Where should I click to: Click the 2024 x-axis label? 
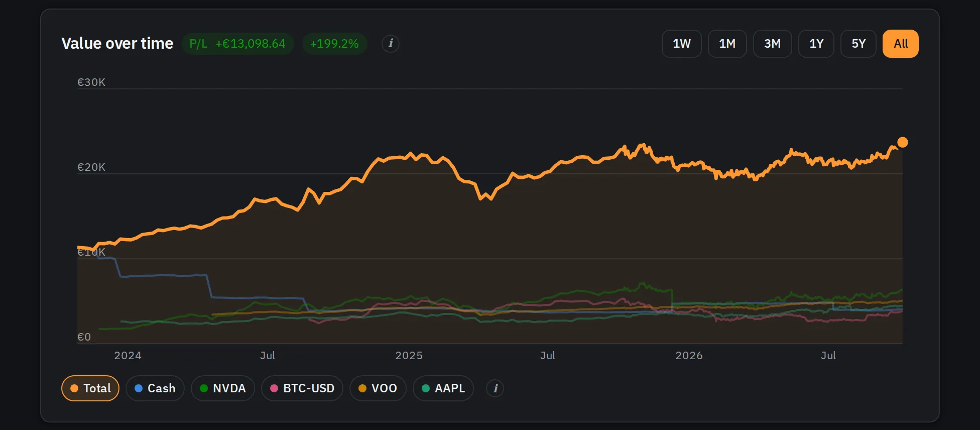coord(128,356)
